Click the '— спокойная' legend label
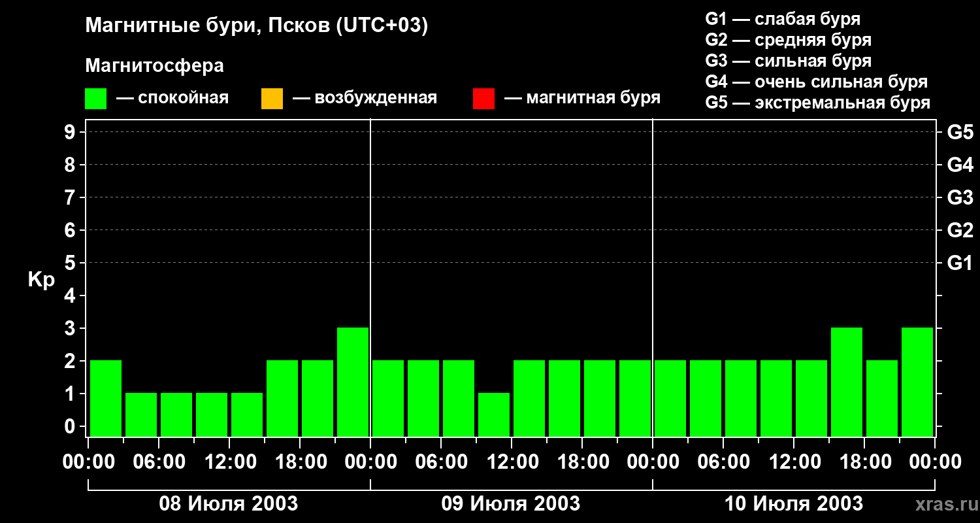Image resolution: width=980 pixels, height=523 pixels. 172,98
